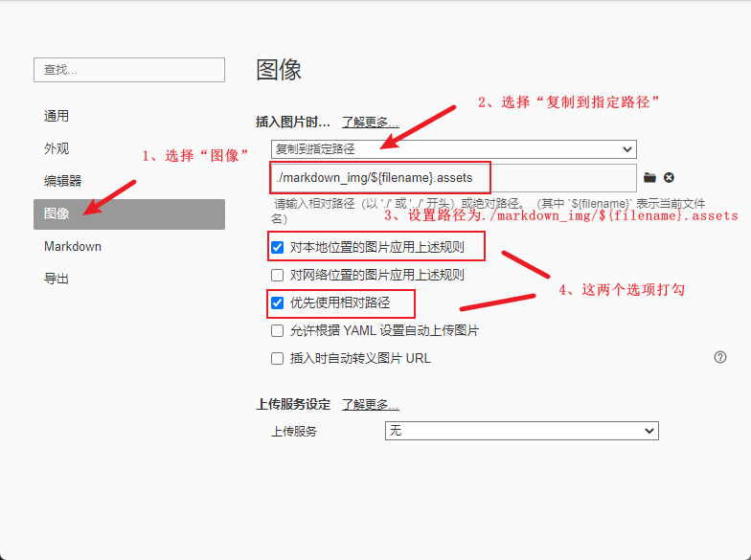The width and height of the screenshot is (751, 560).
Task: Click the image path input field
Action: pos(454,178)
